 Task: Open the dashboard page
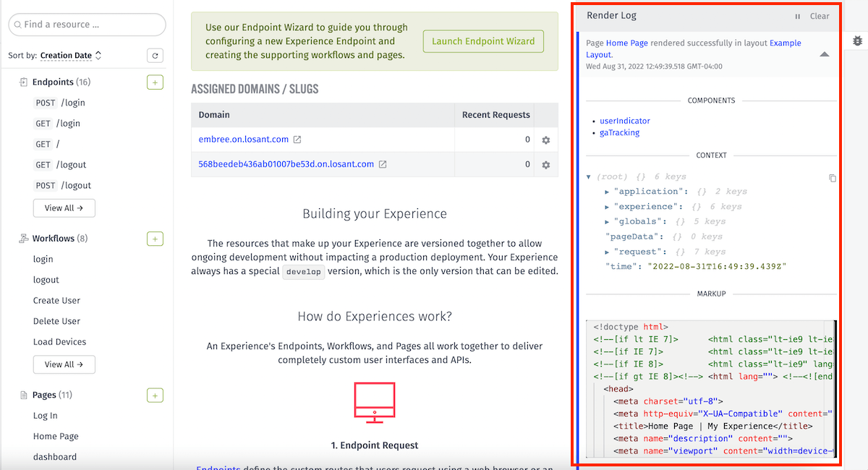pyautogui.click(x=55, y=457)
